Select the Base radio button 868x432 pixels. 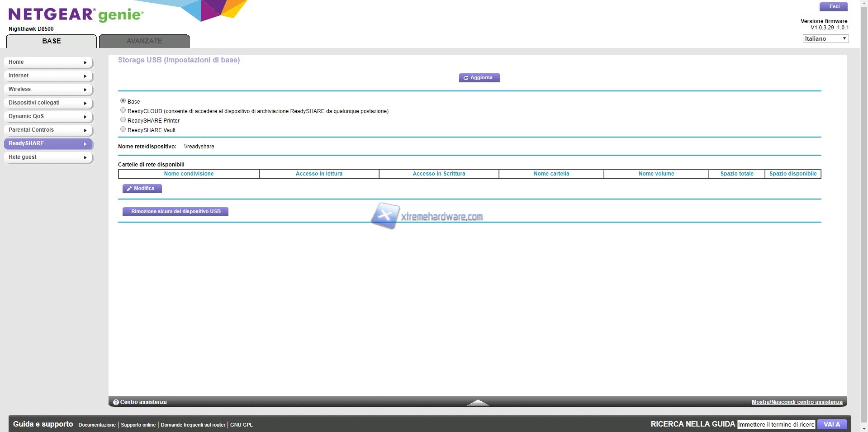point(123,101)
